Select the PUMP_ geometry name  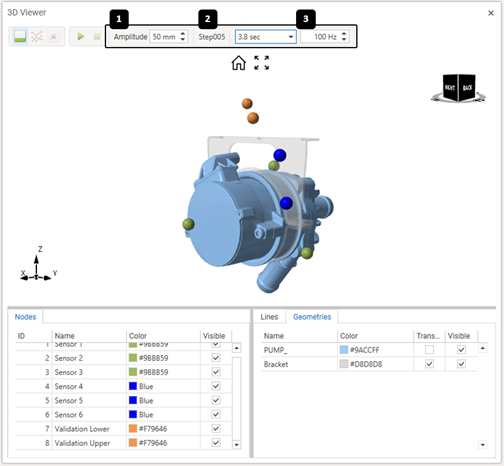(275, 350)
